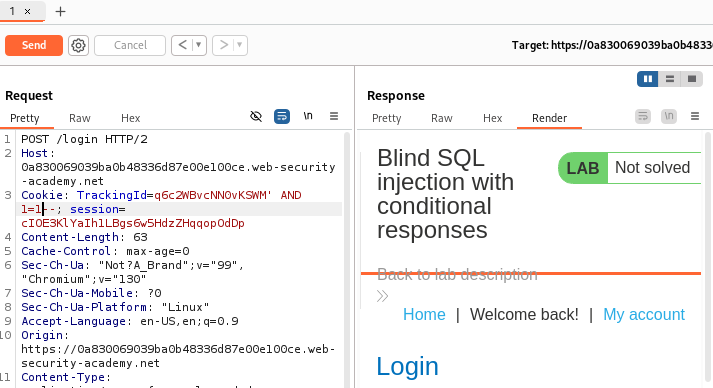The width and height of the screenshot is (713, 388).
Task: Open the Response panel hamburger menu
Action: 695,116
